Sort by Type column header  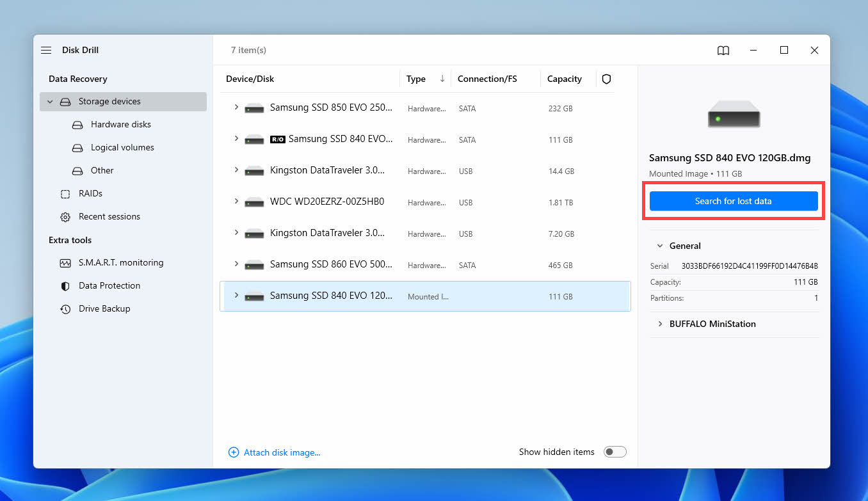coord(416,79)
